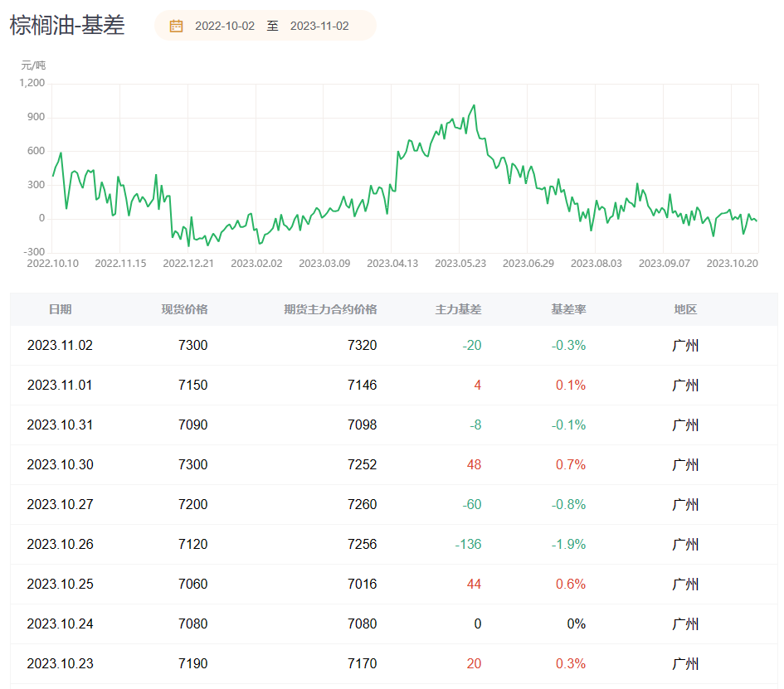784x689 pixels.
Task: Select start date 2022-10-02 field
Action: pyautogui.click(x=225, y=26)
